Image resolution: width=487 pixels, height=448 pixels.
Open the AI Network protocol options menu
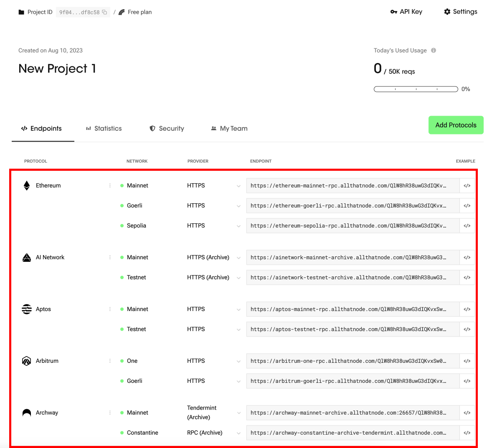coord(110,257)
